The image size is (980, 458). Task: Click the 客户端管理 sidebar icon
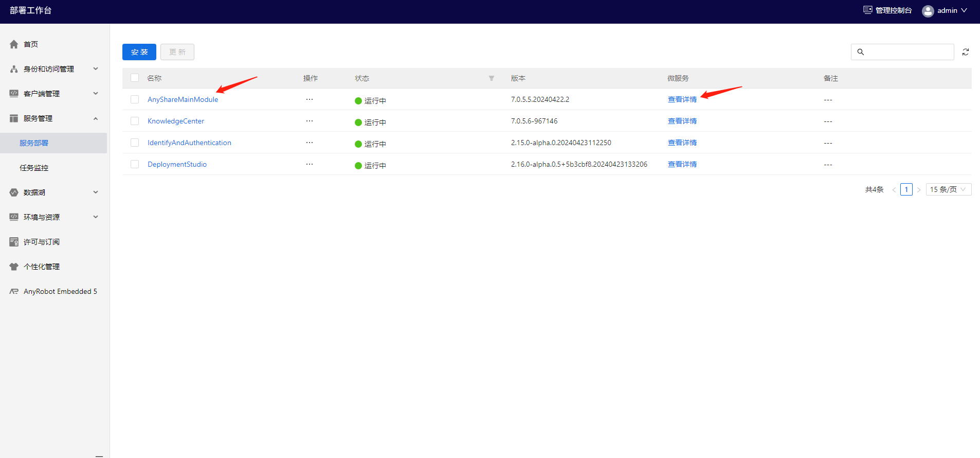[14, 94]
